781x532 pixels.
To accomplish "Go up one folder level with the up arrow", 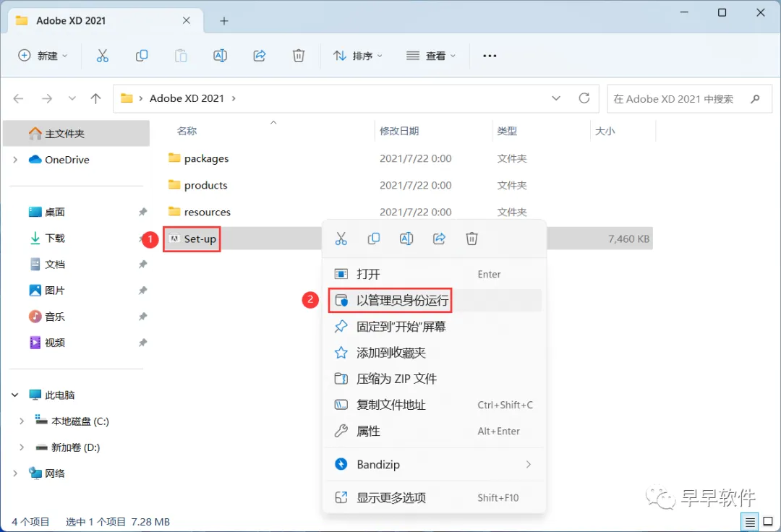I will tap(95, 98).
